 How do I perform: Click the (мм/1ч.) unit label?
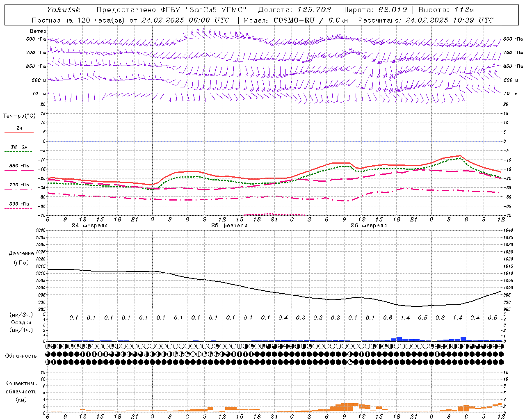tap(21, 330)
